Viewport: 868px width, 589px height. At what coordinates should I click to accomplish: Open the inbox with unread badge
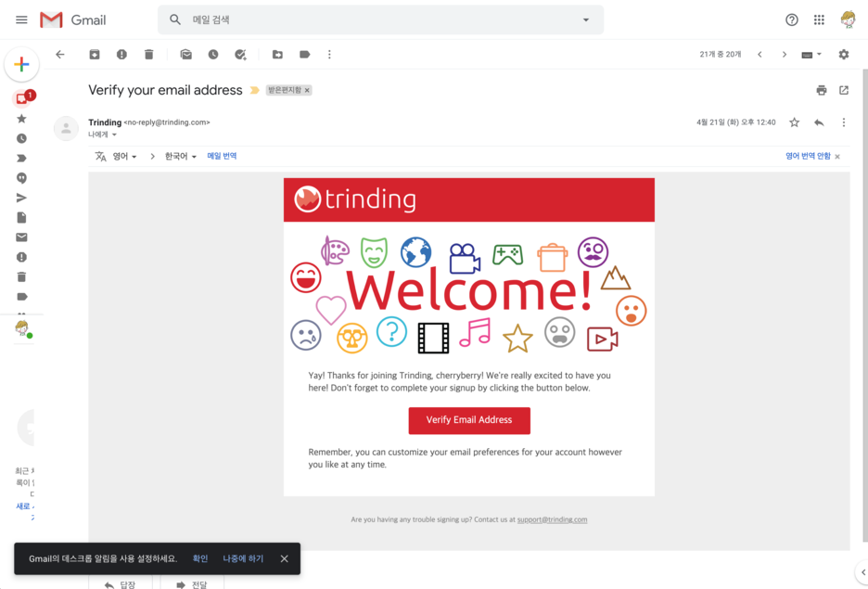22,98
